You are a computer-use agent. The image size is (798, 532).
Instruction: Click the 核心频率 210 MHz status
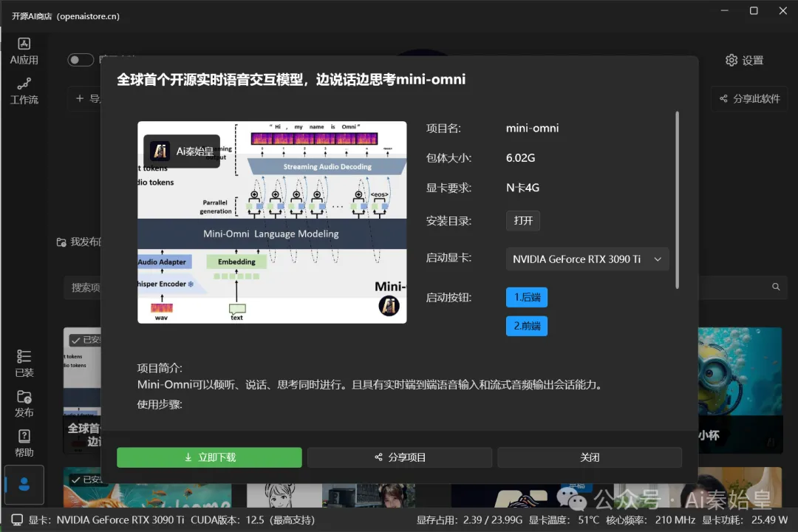coord(650,519)
